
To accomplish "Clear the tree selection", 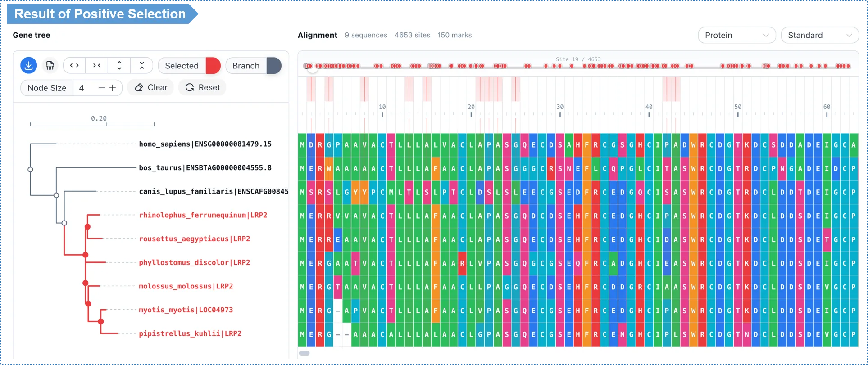I will (x=151, y=87).
